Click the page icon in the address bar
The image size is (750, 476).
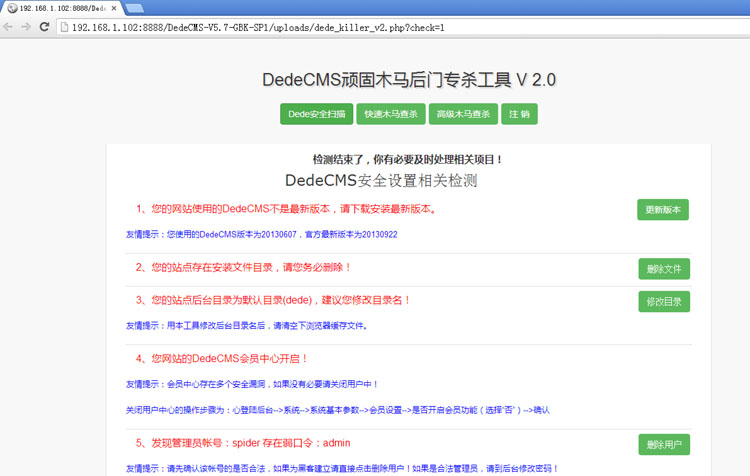click(x=65, y=27)
